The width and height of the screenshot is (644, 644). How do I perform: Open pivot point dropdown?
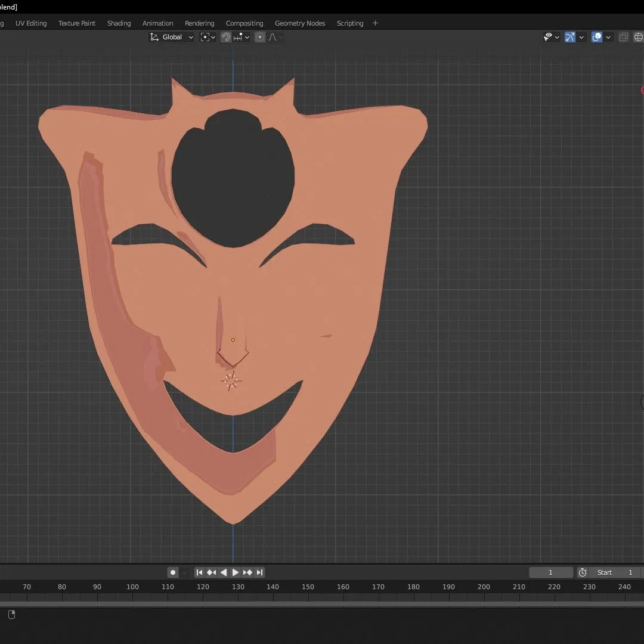click(208, 37)
